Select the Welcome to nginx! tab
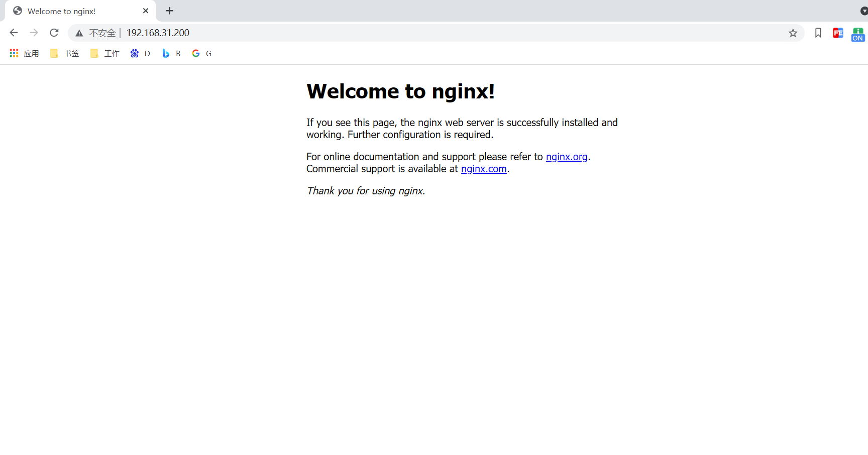This screenshot has width=868, height=455. (80, 11)
